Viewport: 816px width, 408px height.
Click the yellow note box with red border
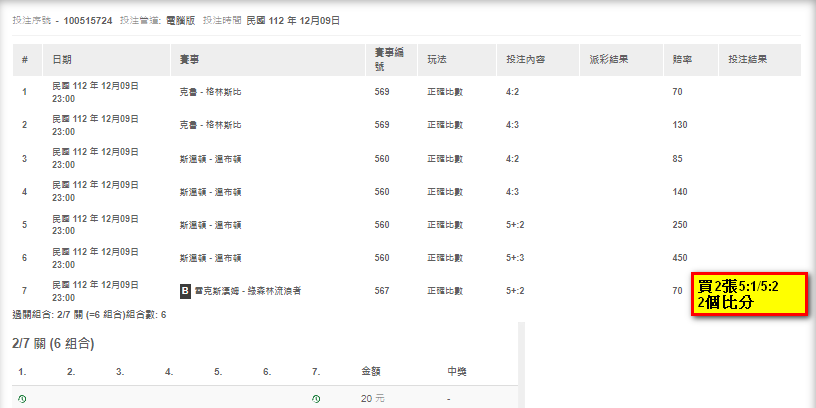pos(748,294)
